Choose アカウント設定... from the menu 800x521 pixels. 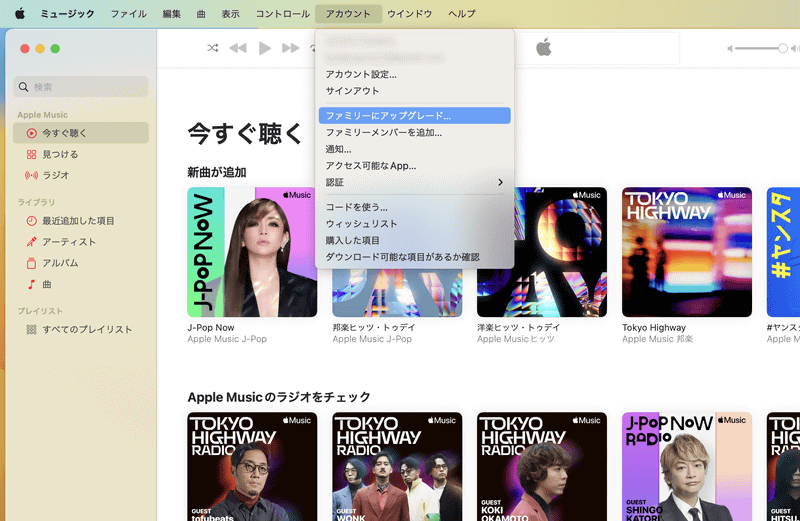tap(414, 75)
